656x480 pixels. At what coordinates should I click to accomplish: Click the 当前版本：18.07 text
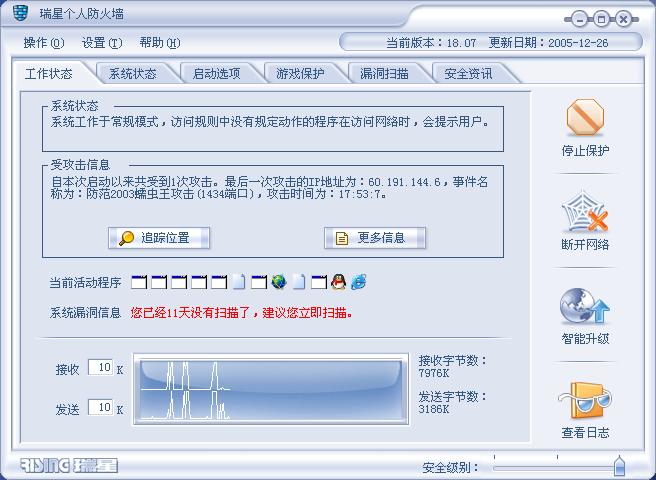coord(431,43)
